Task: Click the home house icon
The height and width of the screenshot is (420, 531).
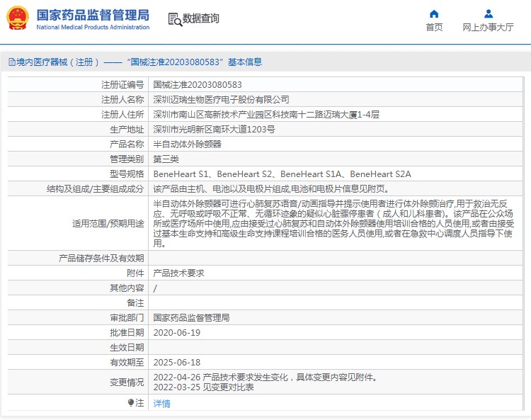Action: click(434, 14)
